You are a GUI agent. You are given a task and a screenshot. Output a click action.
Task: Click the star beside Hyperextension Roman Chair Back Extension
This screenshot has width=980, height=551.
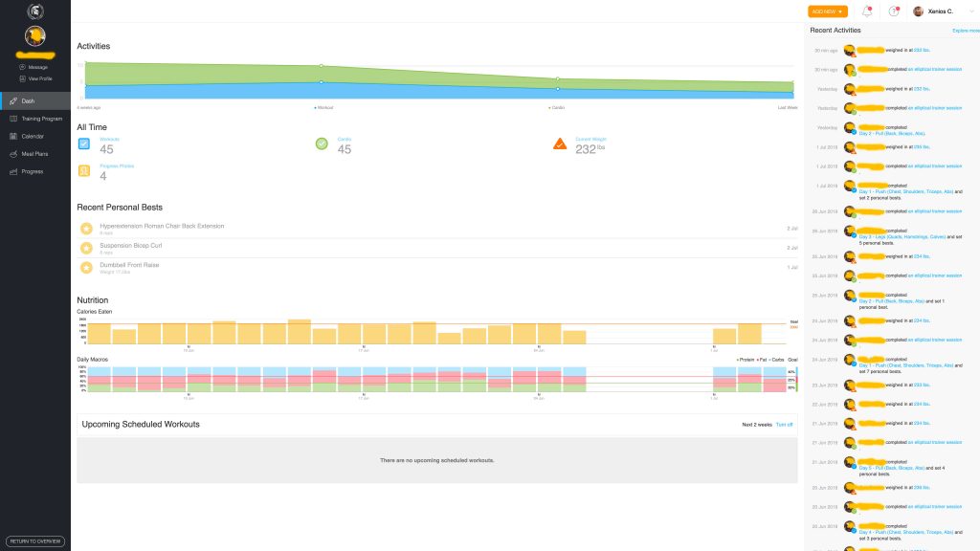click(86, 229)
